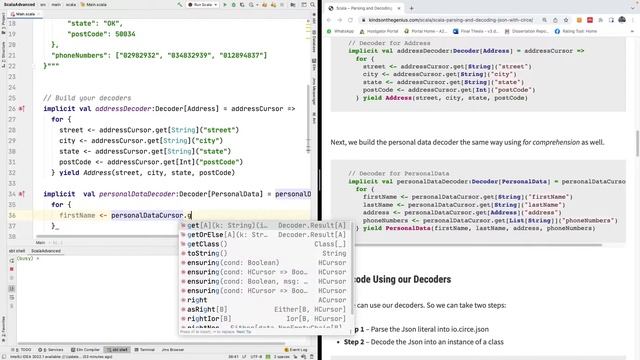Click Main.scala in the breadcrumb path
Screen dimensions: 640x360
point(94,4)
